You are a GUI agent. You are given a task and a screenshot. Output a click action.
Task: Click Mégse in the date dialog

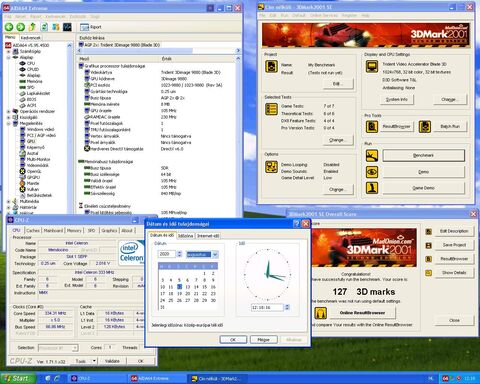[x=263, y=340]
